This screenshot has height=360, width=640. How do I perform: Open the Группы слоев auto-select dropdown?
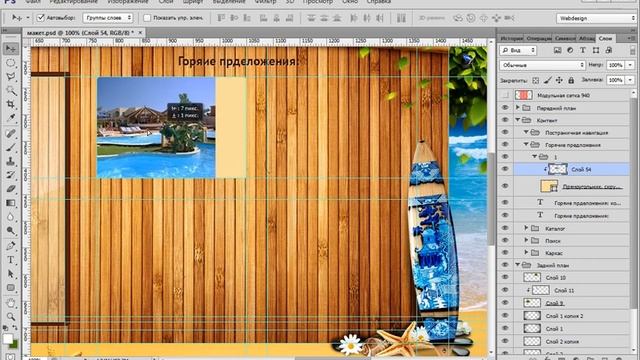[x=108, y=18]
